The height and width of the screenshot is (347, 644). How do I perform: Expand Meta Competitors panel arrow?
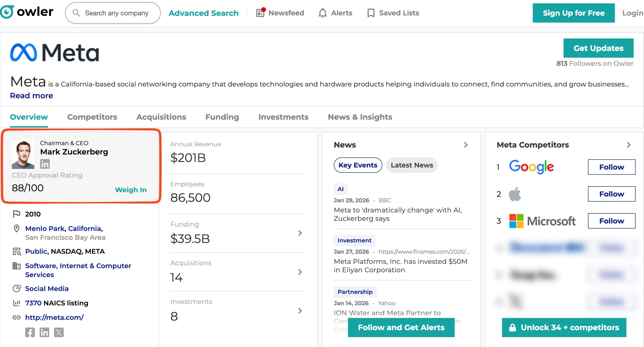[629, 145]
